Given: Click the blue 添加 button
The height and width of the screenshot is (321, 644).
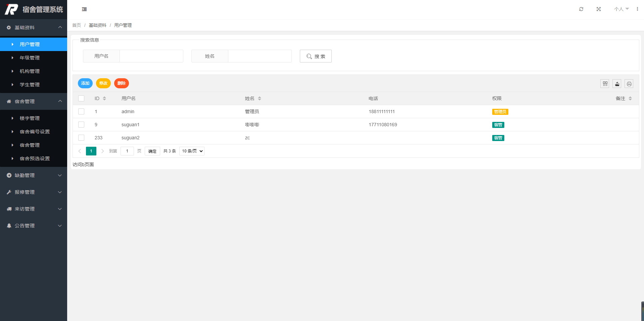Looking at the screenshot, I should click(85, 83).
